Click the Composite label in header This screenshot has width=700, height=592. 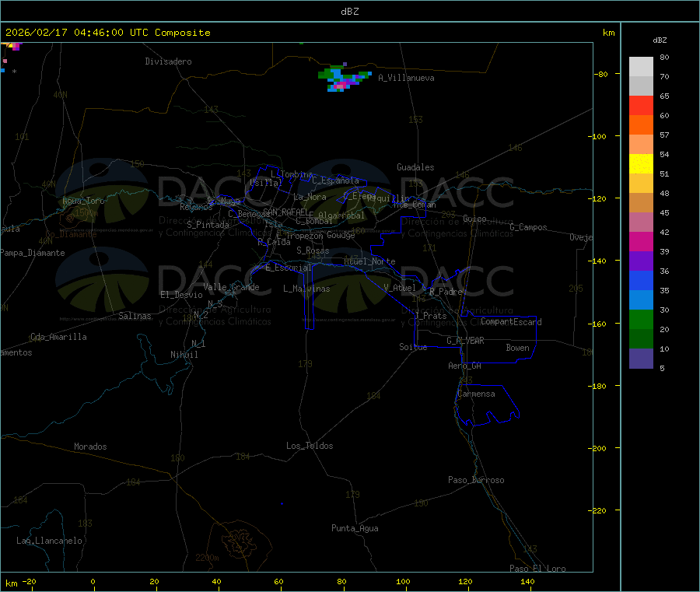(x=183, y=33)
